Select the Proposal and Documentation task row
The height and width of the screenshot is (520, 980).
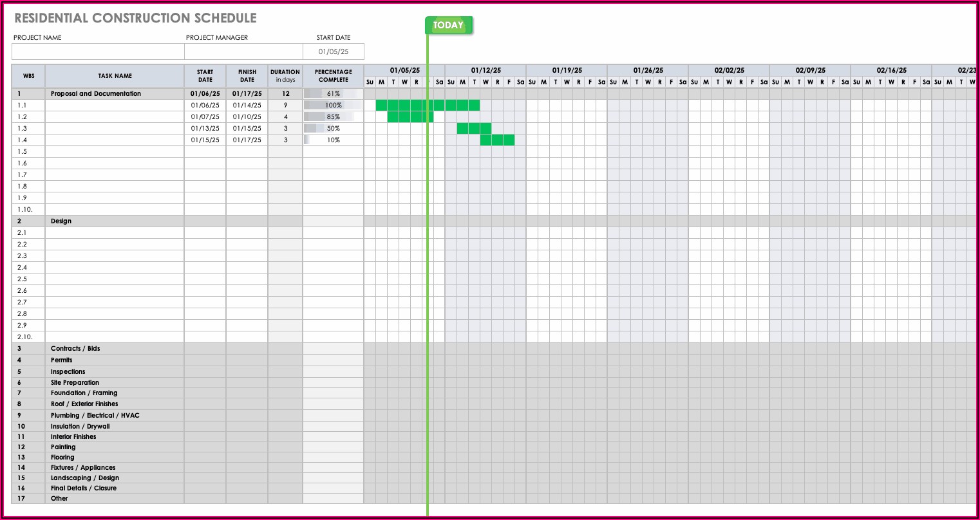pyautogui.click(x=96, y=94)
